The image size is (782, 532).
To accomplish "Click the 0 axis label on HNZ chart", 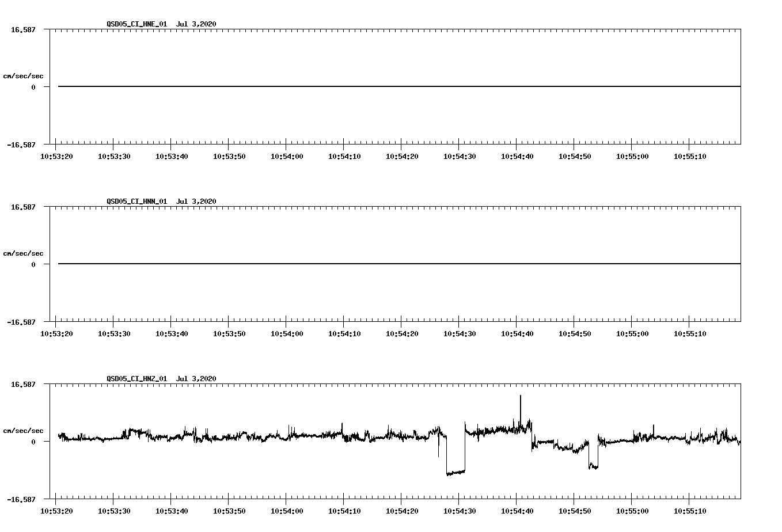I will click(33, 442).
